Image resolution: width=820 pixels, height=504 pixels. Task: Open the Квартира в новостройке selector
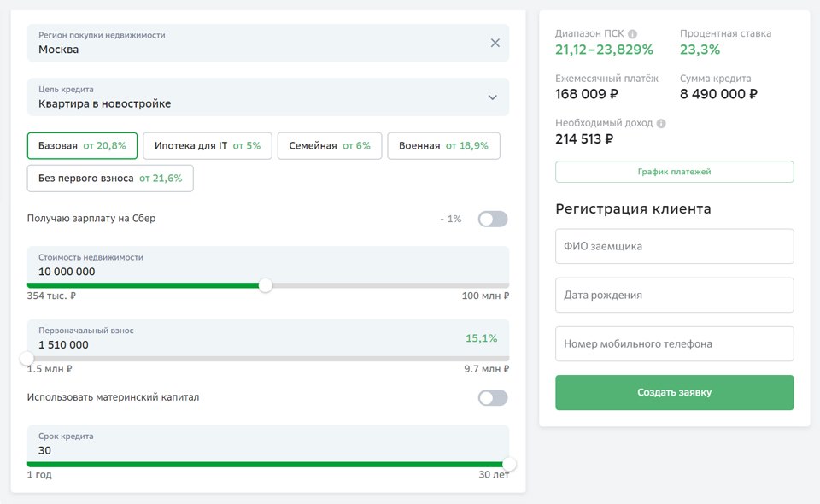pyautogui.click(x=267, y=97)
